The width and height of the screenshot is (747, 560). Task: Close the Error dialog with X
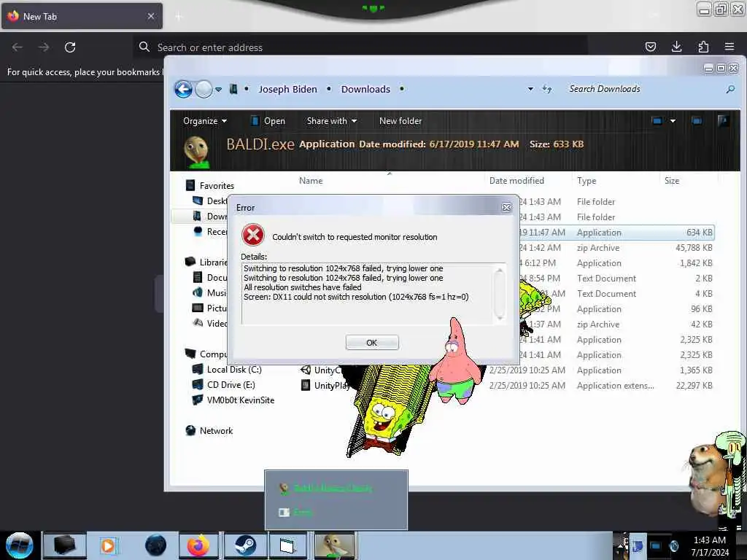click(x=506, y=208)
